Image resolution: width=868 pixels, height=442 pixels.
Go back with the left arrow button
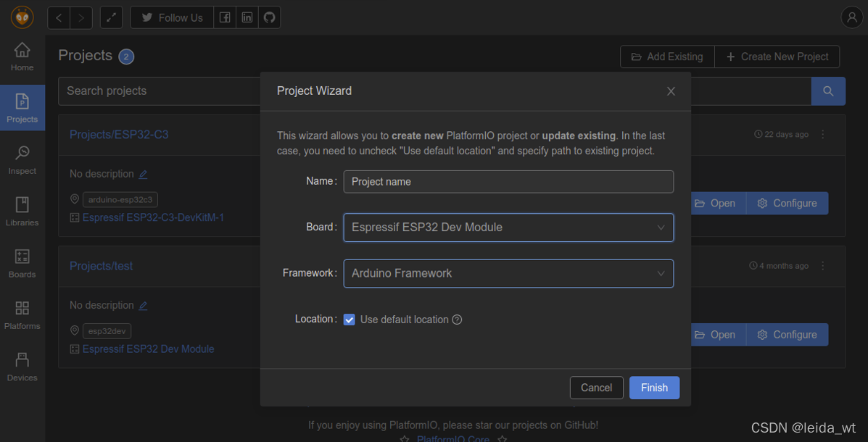pos(59,17)
